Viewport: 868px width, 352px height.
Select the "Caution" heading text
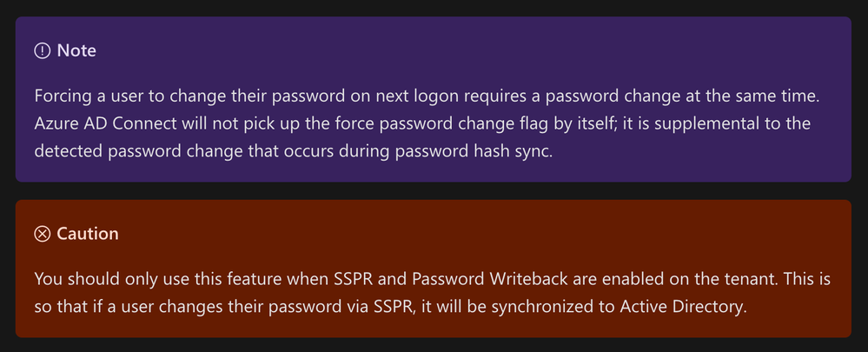coord(88,235)
